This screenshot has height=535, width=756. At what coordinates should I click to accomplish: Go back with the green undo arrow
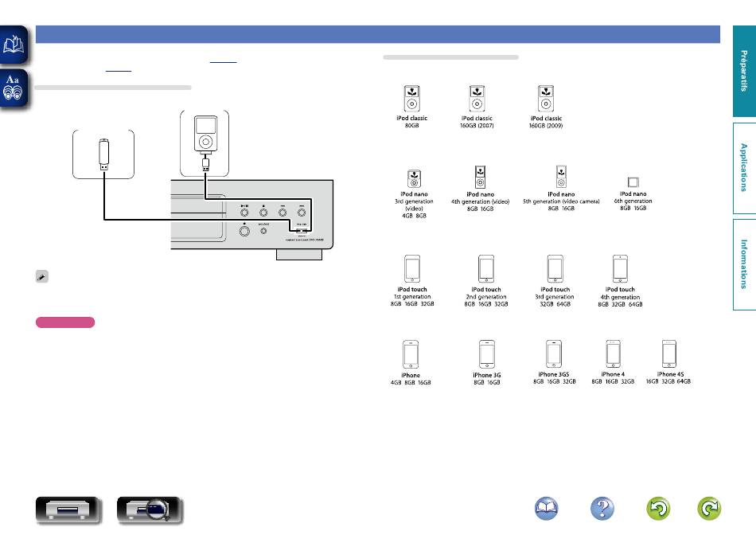(x=658, y=509)
